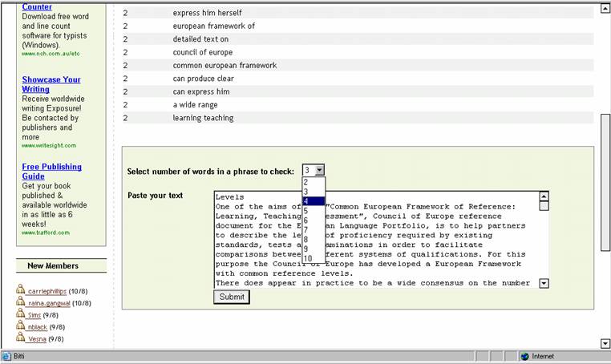This screenshot has width=611, height=364.
Task: Choose highlighted option 4 in the list
Action: 314,201
